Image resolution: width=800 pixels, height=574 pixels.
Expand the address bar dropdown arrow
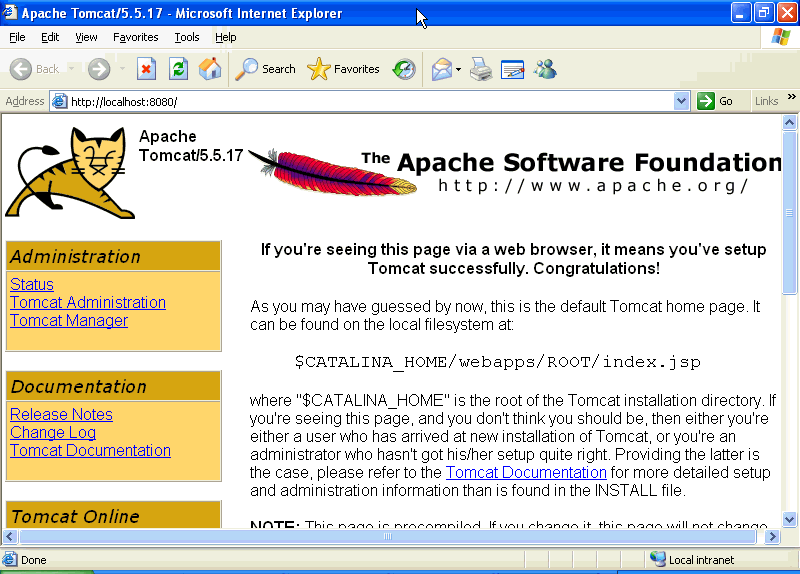[x=681, y=101]
